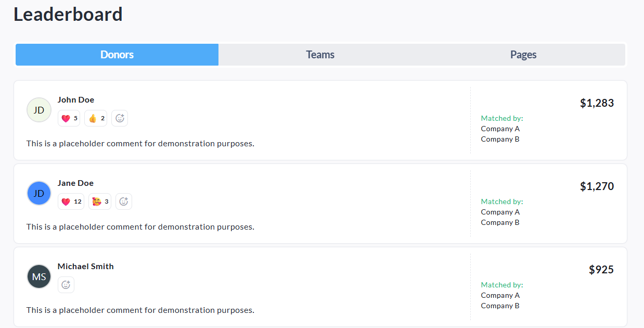
Task: Open John Doe's donor name link
Action: click(x=76, y=100)
